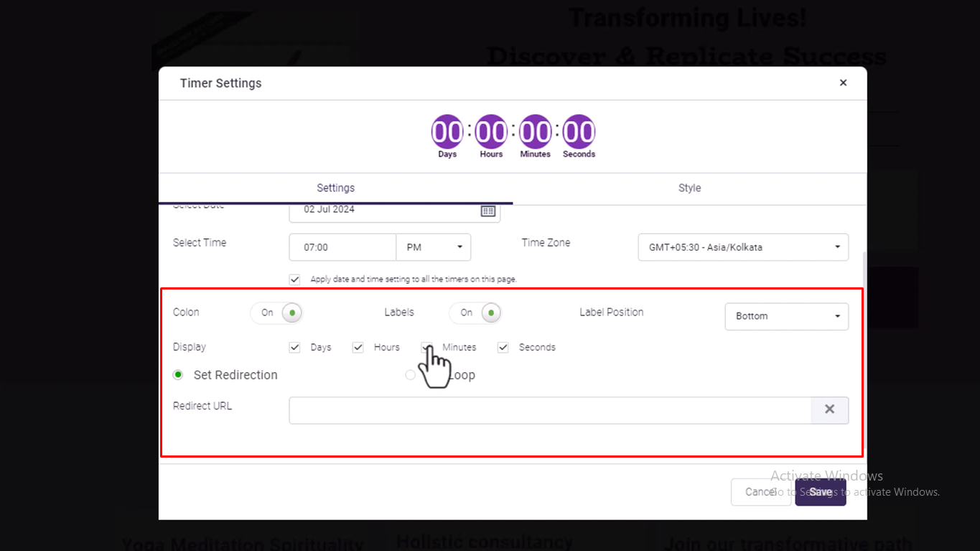The height and width of the screenshot is (551, 980).
Task: Uncheck the Hours display checkbox
Action: (358, 347)
